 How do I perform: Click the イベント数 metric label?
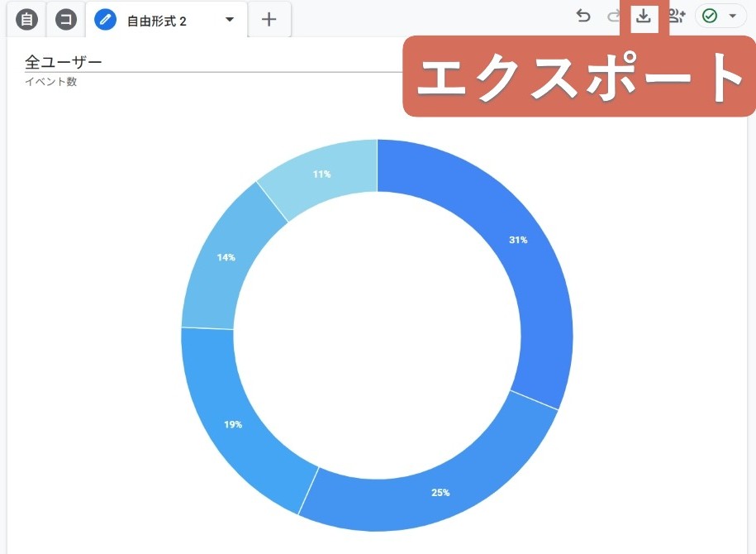51,82
